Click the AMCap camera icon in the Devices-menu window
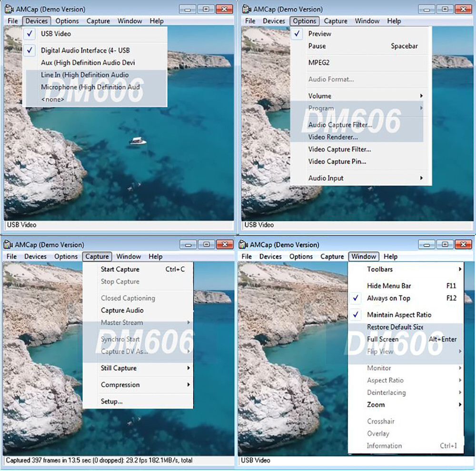The height and width of the screenshot is (471, 476). (8, 9)
